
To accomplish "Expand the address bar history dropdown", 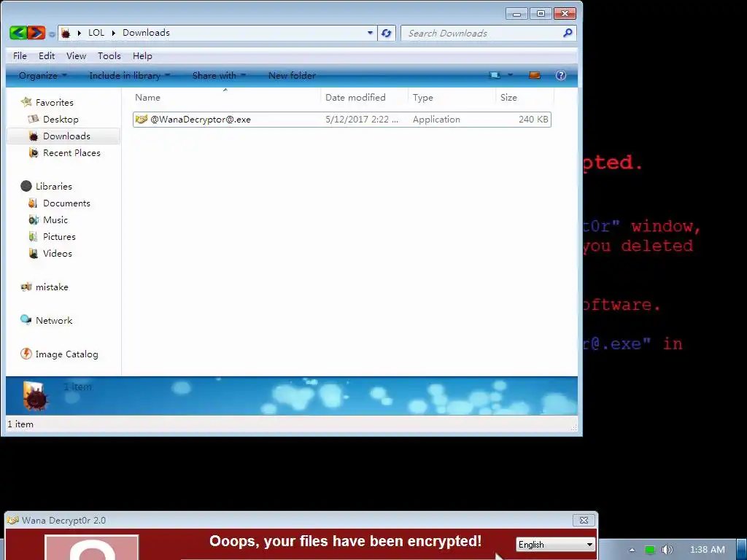I will [x=370, y=33].
